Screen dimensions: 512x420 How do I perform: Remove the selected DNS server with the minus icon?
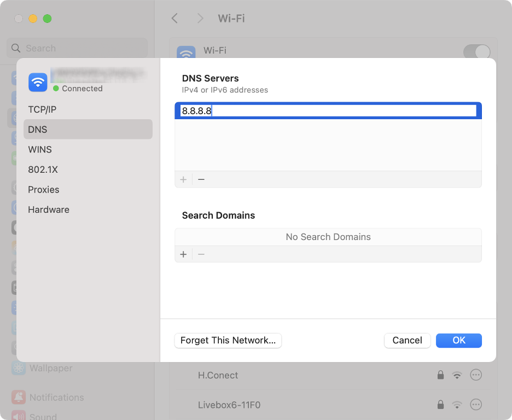(201, 179)
